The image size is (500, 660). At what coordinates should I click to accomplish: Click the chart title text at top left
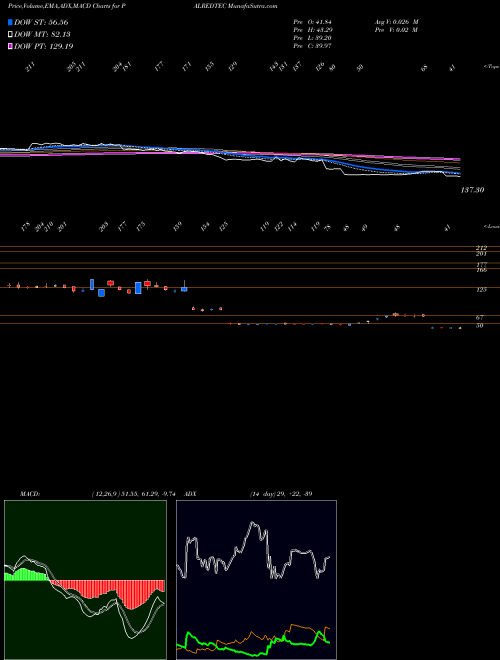click(67, 7)
